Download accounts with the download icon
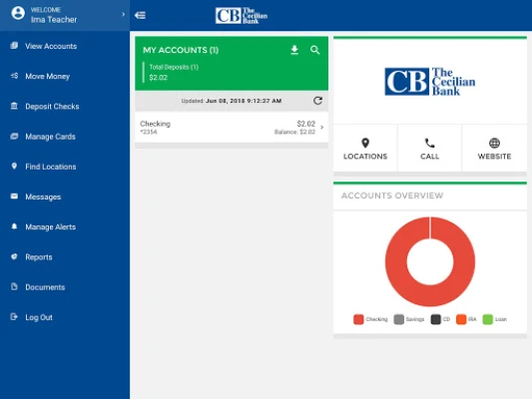Viewport: 532px width, 399px height. pyautogui.click(x=294, y=50)
